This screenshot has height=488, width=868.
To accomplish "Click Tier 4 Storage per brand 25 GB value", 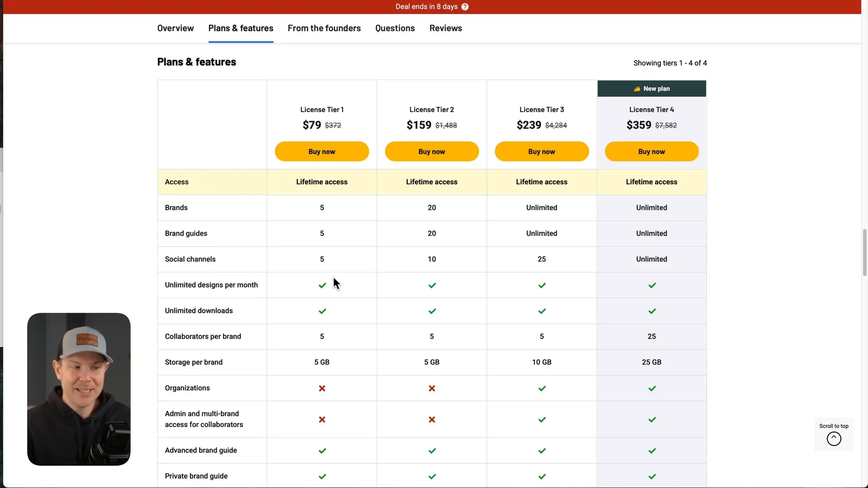I will [x=651, y=362].
